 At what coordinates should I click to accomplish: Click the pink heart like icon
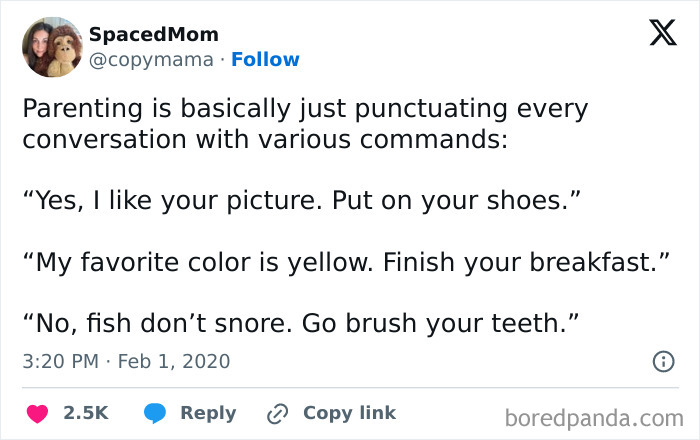[37, 413]
